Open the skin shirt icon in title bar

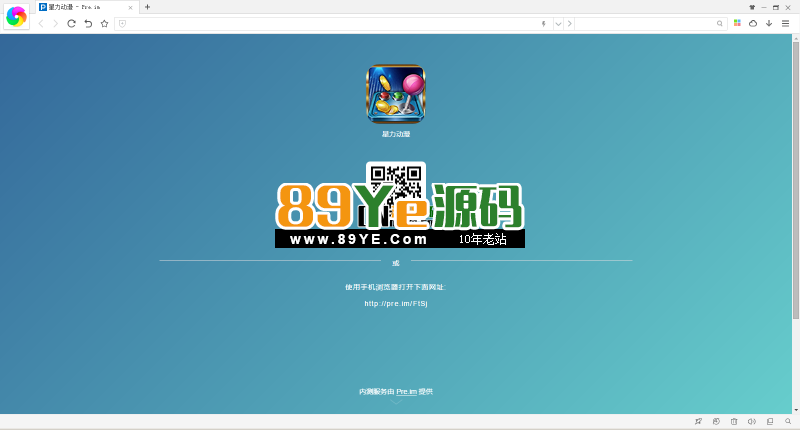click(x=752, y=7)
